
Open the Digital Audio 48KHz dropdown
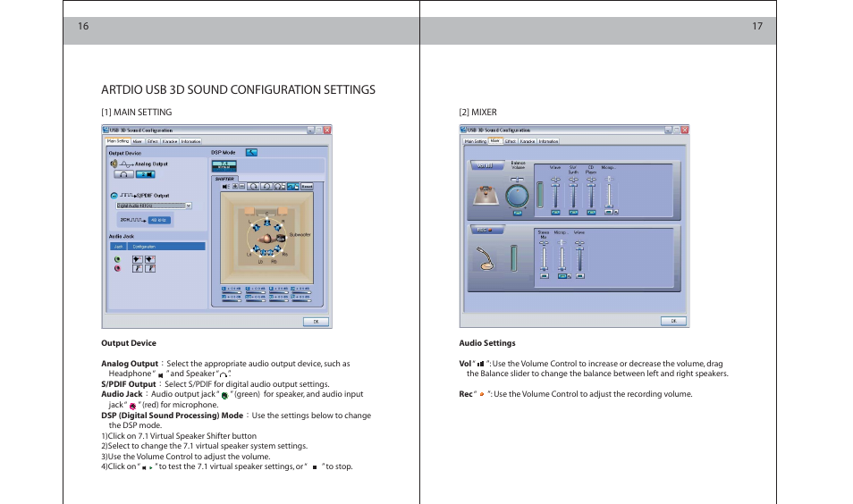coord(154,206)
